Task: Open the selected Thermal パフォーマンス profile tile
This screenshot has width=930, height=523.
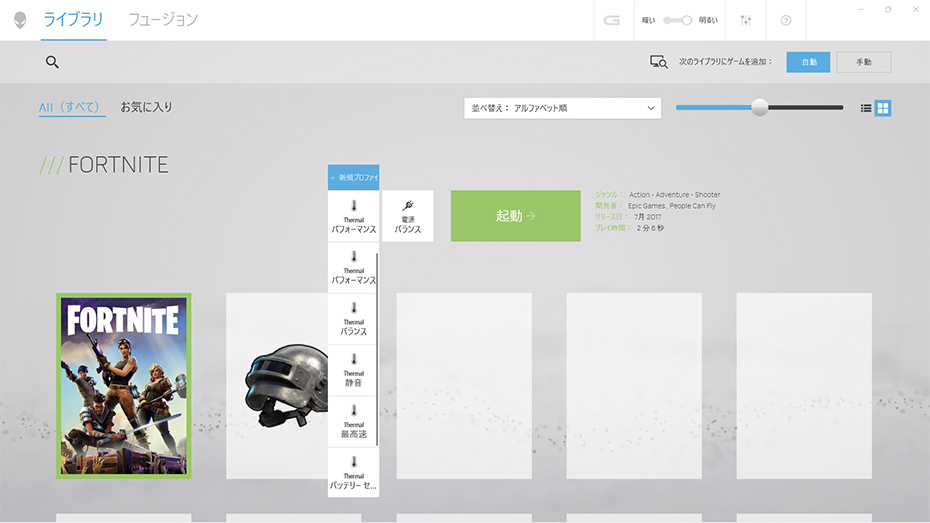Action: [x=353, y=216]
